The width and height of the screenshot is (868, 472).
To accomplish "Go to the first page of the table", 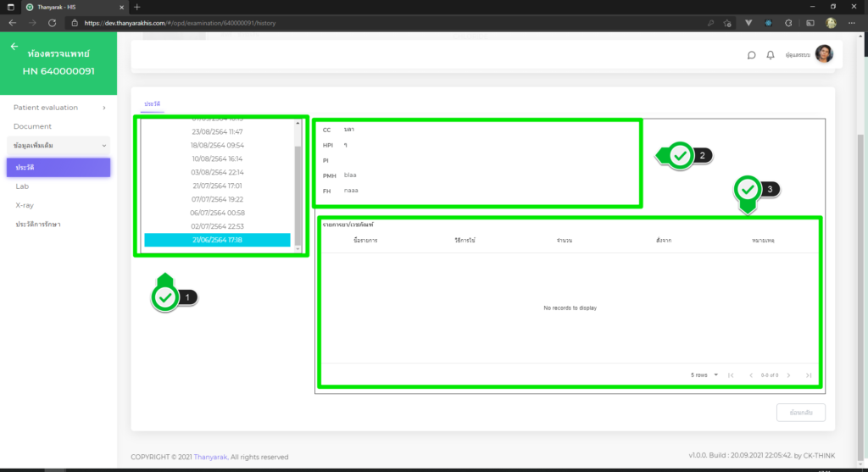I will pyautogui.click(x=731, y=375).
